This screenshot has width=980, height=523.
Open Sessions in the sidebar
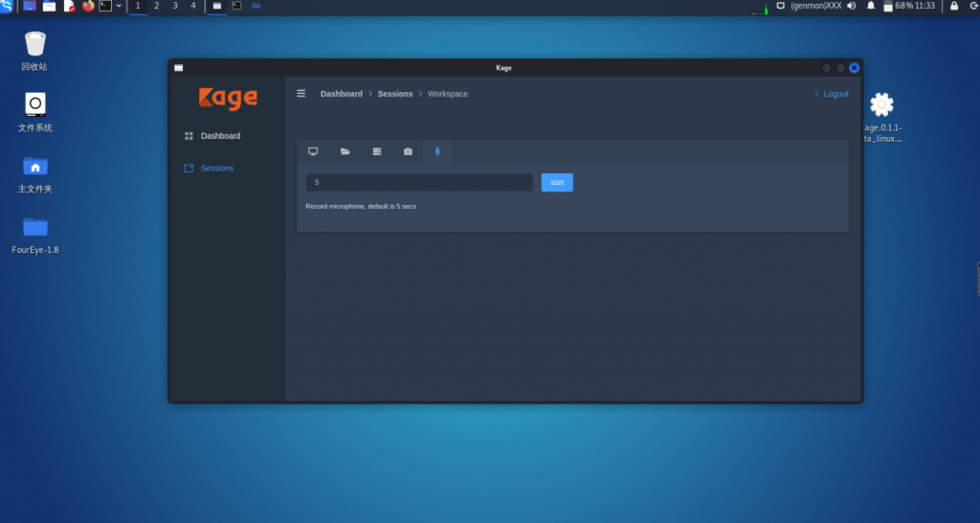[x=217, y=169]
